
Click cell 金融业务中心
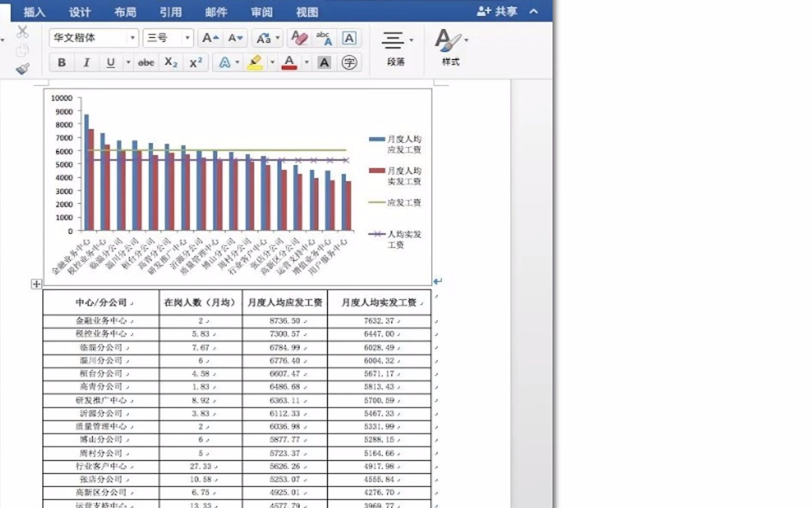tap(101, 321)
